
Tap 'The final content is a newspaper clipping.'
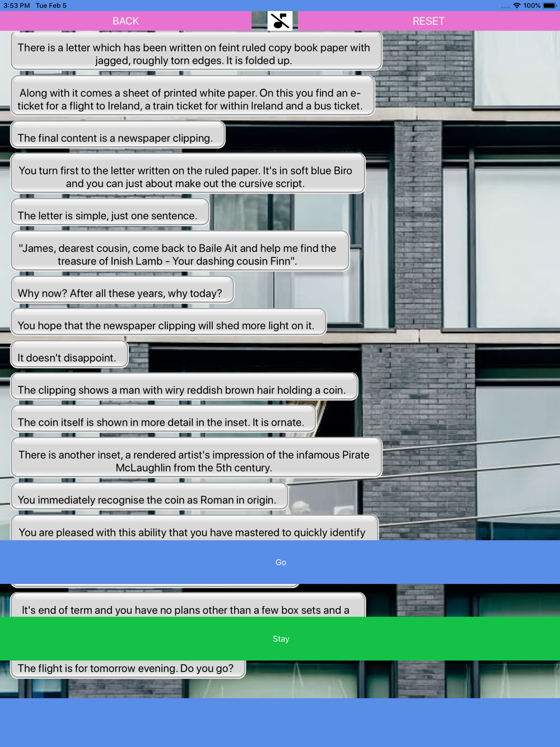[x=118, y=135]
